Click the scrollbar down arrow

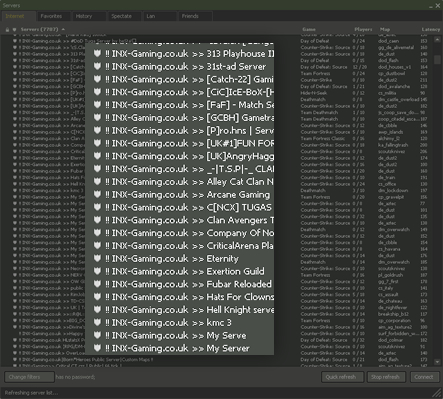click(437, 362)
